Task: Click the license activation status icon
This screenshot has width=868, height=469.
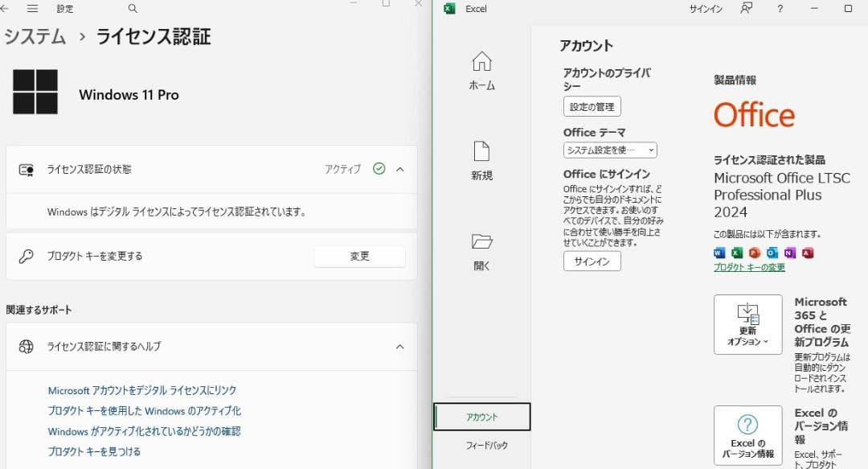Action: [x=27, y=170]
